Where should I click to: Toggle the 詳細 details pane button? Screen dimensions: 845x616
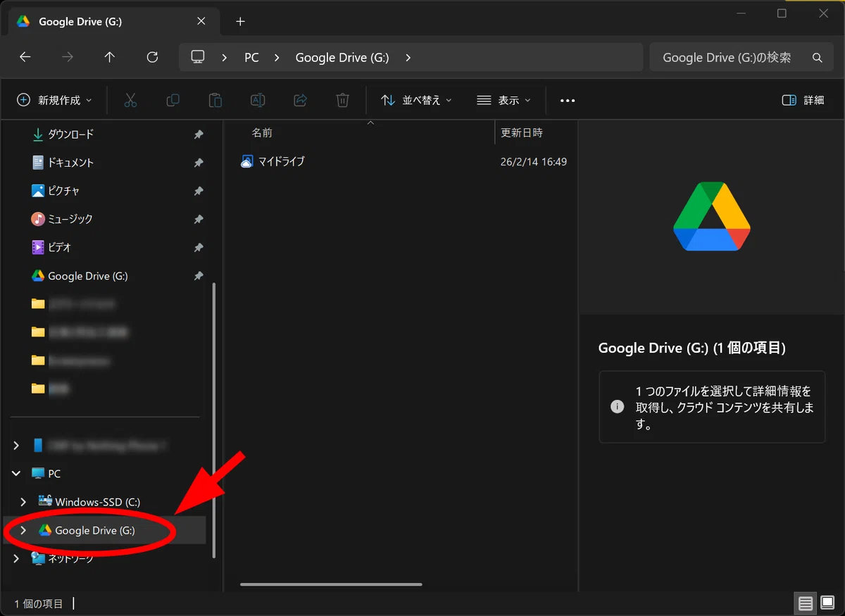pyautogui.click(x=803, y=100)
